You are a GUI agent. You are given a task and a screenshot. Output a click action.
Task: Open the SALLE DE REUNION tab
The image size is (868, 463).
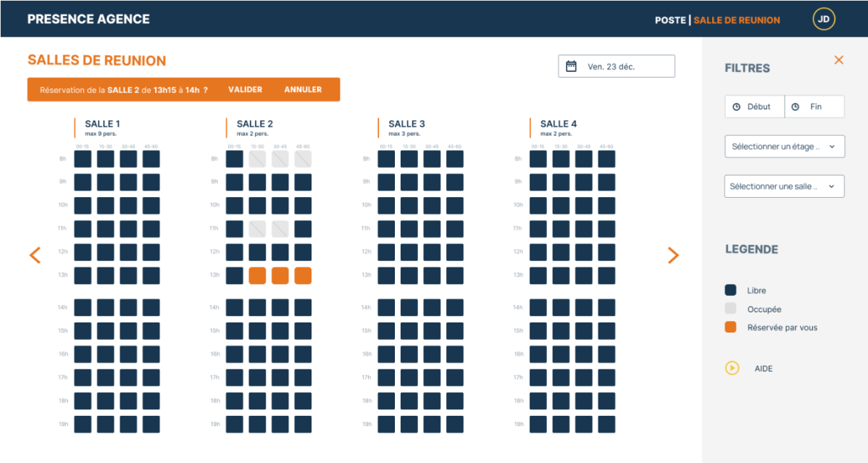point(737,20)
